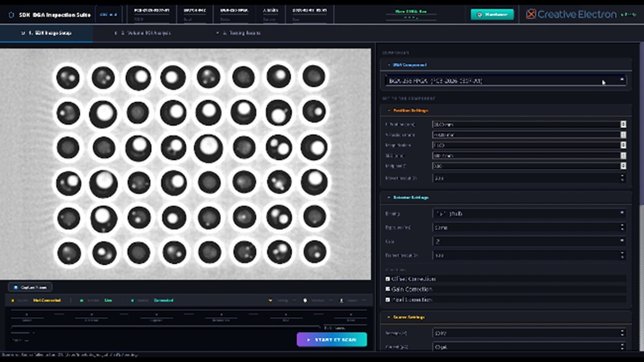Adjust the Current field stepper in Source Settings
644x362 pixels.
(623, 346)
